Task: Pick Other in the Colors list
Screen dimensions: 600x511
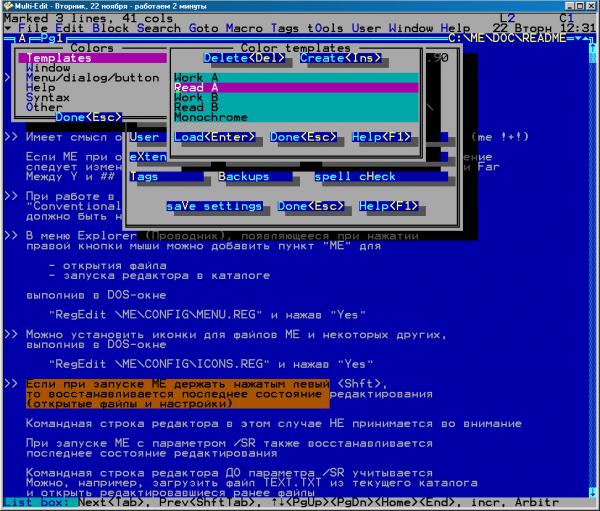Action: click(x=44, y=107)
